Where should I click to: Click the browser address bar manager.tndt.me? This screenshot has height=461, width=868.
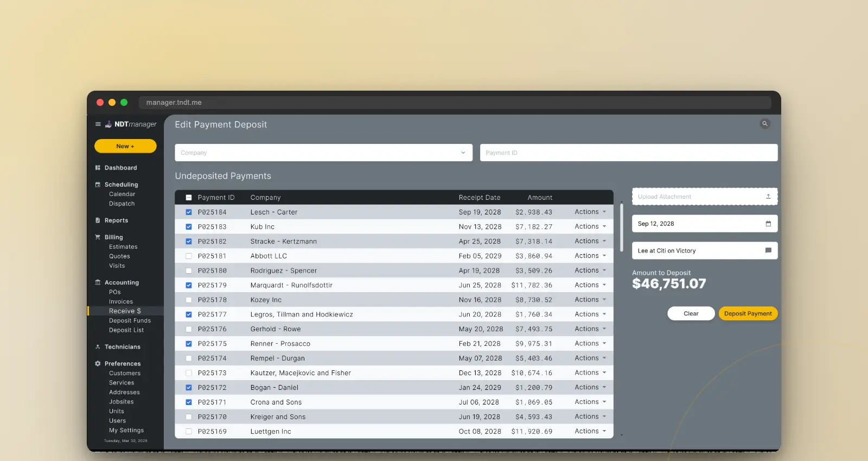455,103
